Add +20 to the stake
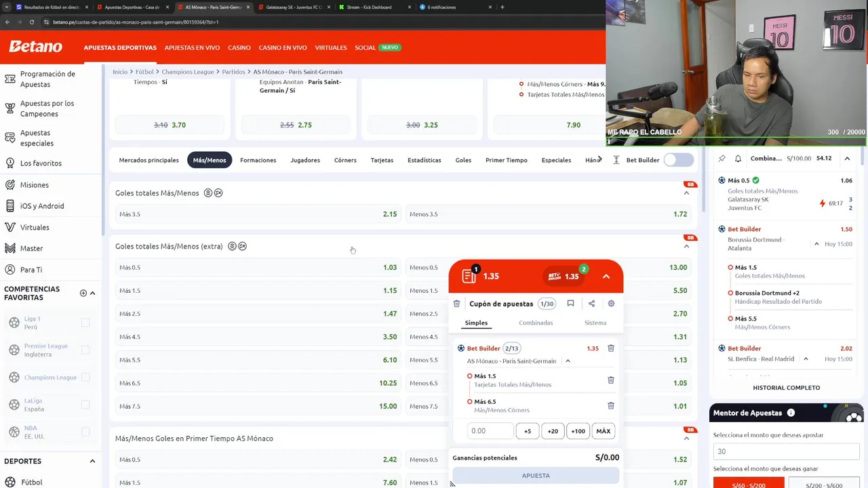This screenshot has width=868, height=488. [553, 431]
